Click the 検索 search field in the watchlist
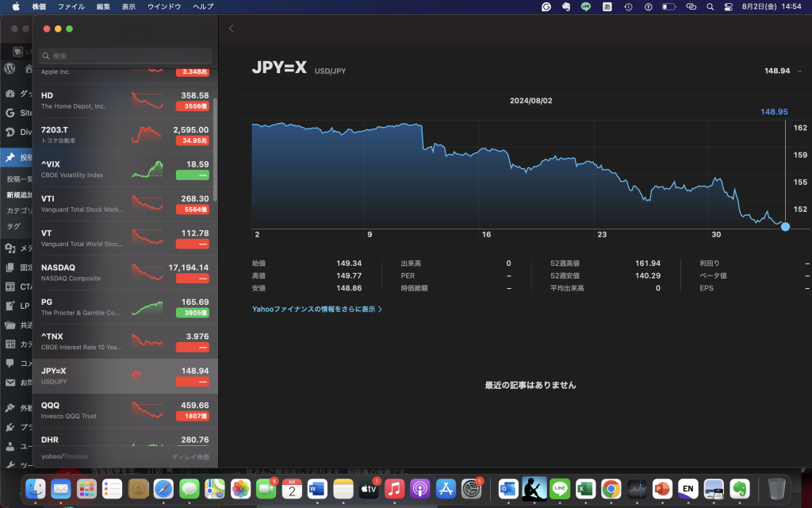The width and height of the screenshot is (812, 508). [x=124, y=56]
